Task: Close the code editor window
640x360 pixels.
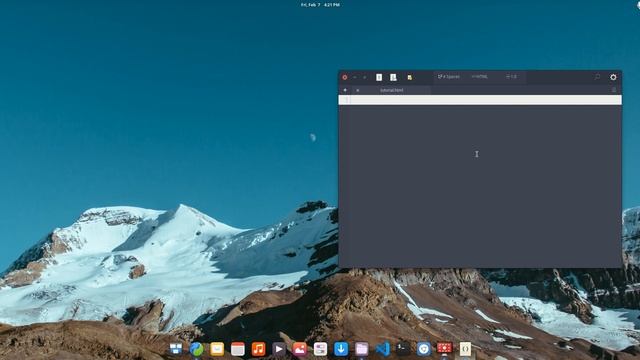Action: tap(345, 77)
